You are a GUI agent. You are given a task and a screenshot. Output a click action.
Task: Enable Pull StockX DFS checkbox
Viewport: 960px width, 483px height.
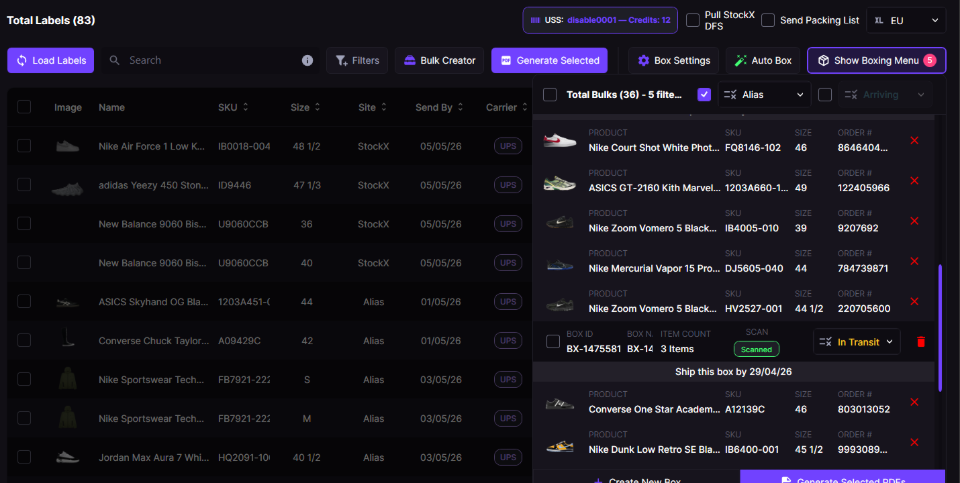tap(693, 20)
